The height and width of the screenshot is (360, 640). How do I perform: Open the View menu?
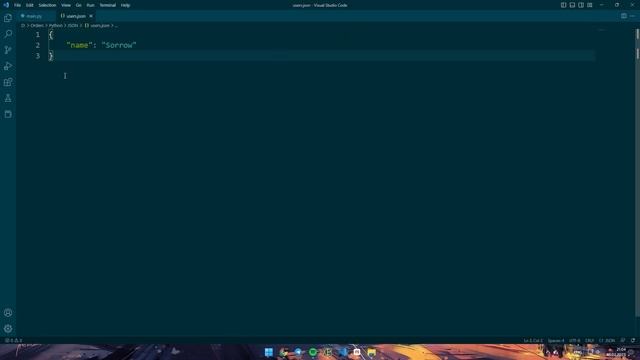[x=66, y=5]
